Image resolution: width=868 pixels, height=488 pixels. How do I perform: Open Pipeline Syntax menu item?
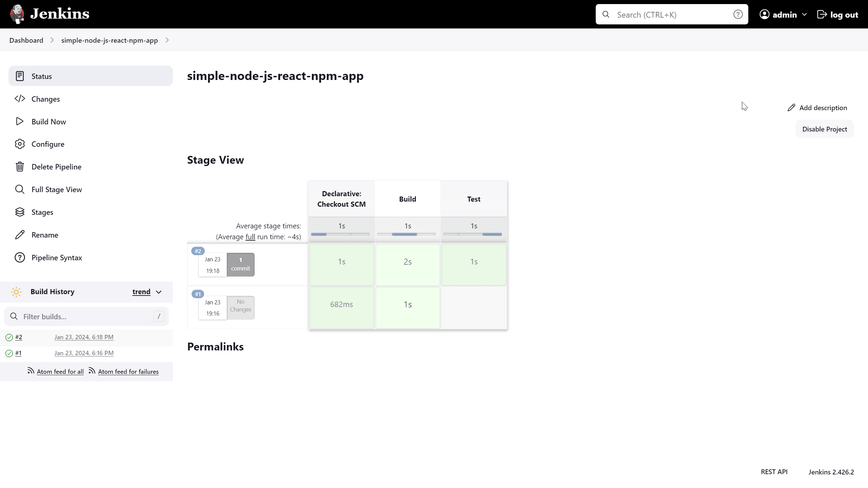[57, 258]
